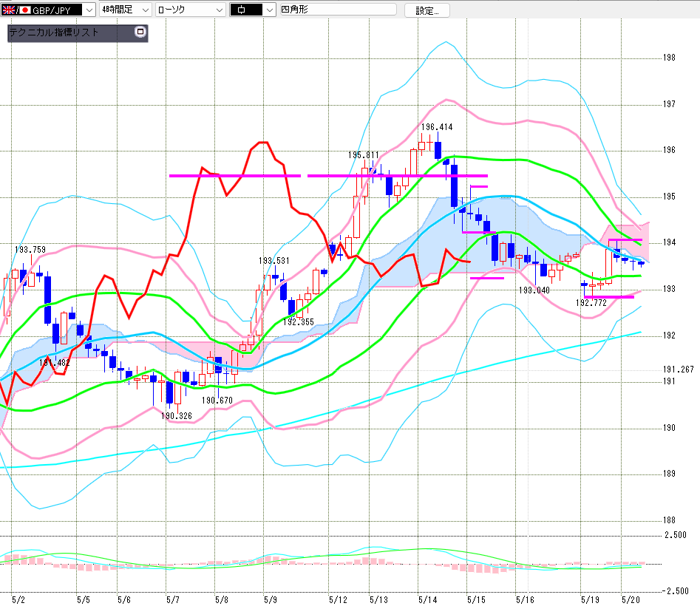Screen dimensions: 700x606
Task: Open the 中 size dropdown
Action: click(x=253, y=10)
